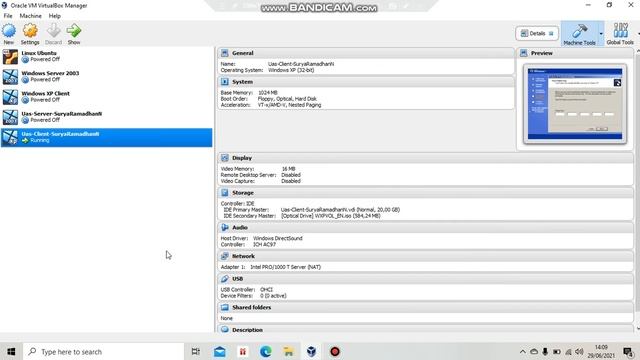Click the VM preview thumbnail
The height and width of the screenshot is (360, 640).
[575, 104]
